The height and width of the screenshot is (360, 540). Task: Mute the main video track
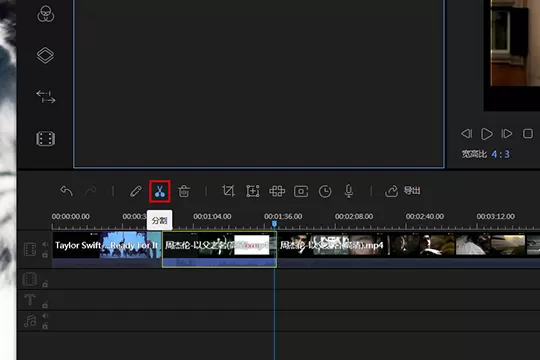[45, 244]
